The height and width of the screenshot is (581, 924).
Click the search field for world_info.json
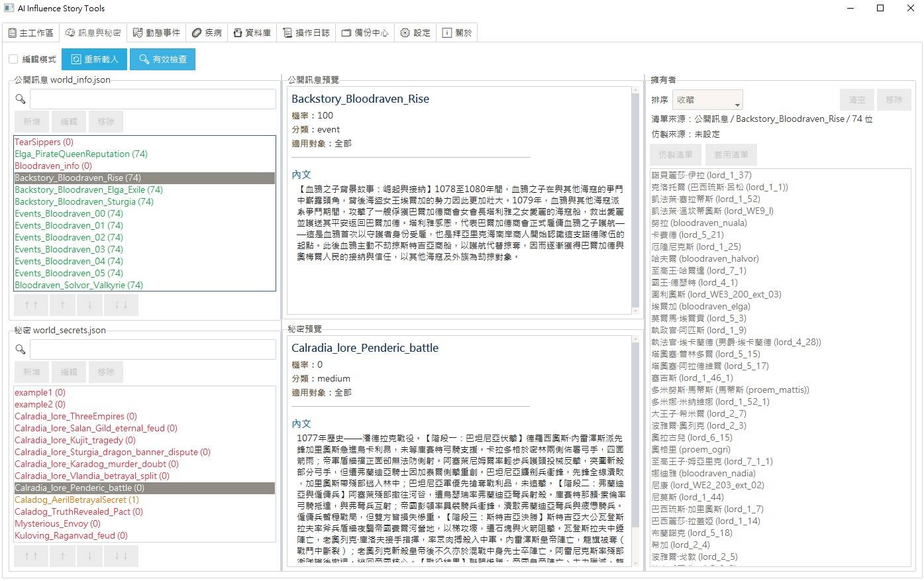coord(152,99)
